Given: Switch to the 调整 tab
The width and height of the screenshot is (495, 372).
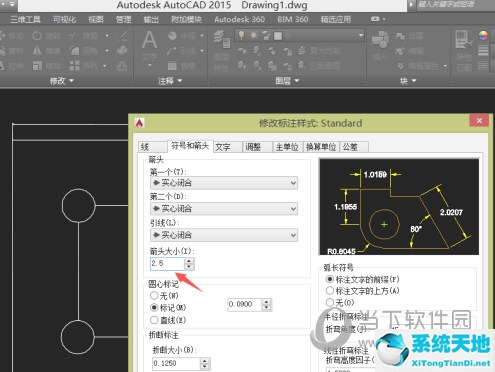Looking at the screenshot, I should tap(257, 147).
